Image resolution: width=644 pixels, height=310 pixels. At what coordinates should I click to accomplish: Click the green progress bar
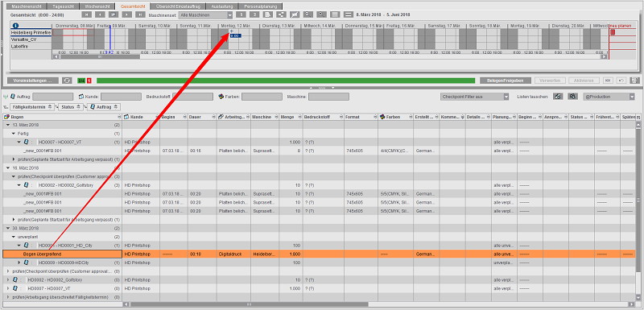click(286, 81)
